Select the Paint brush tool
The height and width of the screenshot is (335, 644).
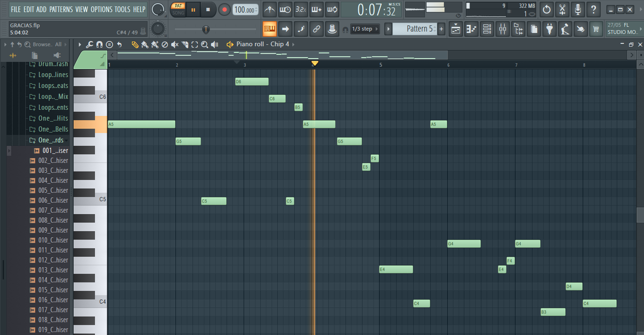145,44
